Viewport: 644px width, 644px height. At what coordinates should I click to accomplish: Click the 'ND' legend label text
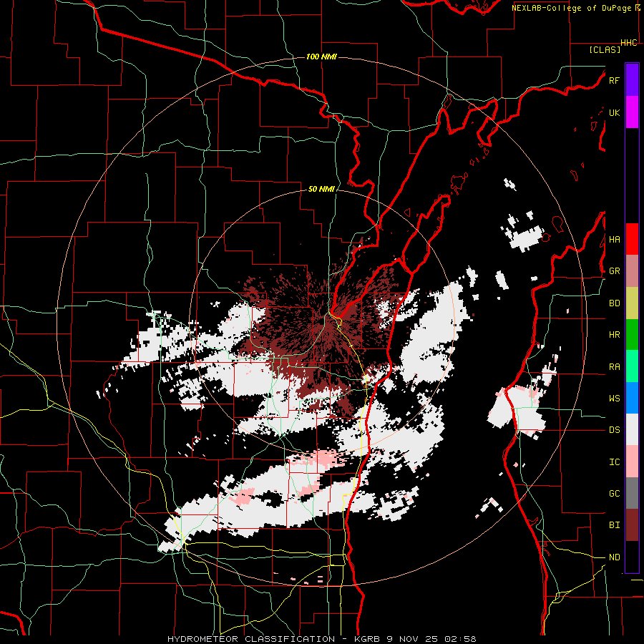[x=614, y=557]
